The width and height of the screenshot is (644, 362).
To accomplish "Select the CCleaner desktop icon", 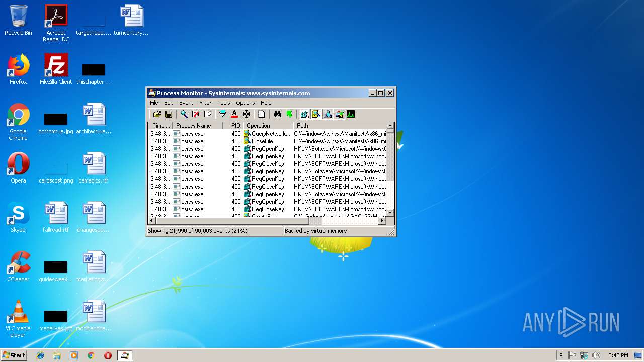I will [18, 266].
